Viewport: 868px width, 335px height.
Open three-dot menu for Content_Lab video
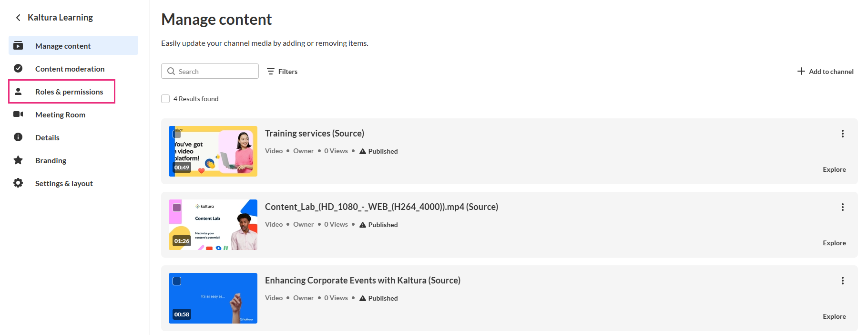[x=842, y=207]
